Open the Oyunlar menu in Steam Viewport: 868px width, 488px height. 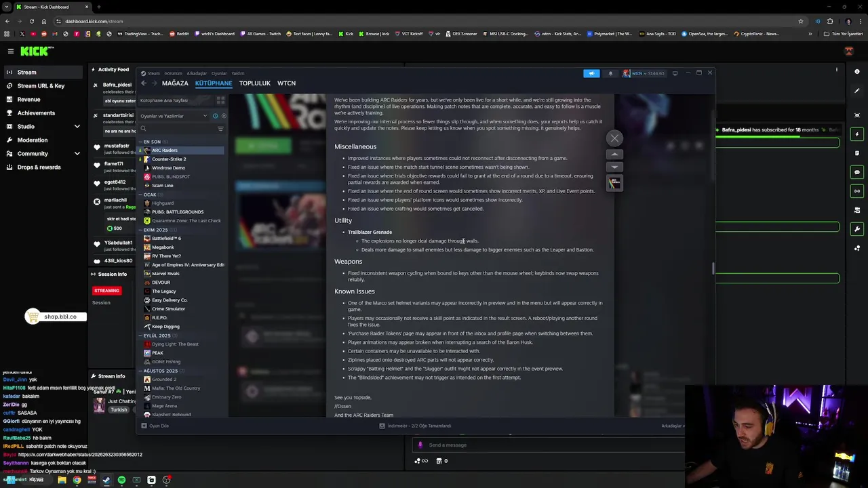click(219, 73)
